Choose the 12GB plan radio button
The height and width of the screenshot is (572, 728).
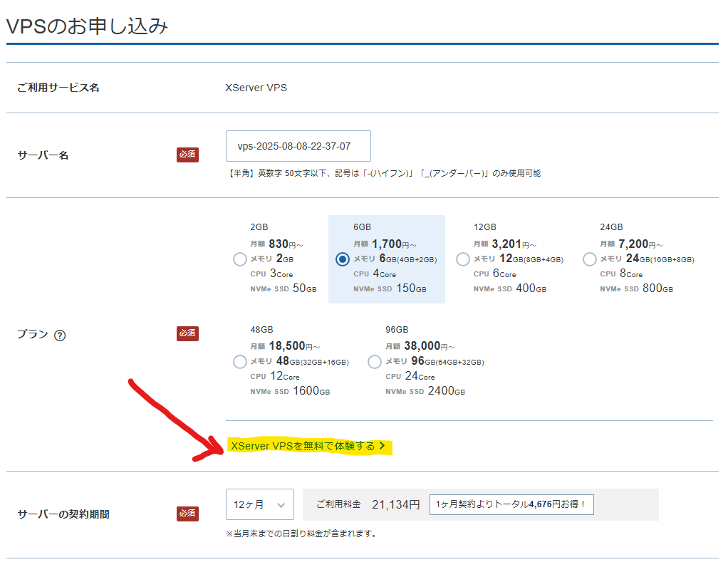coord(463,259)
